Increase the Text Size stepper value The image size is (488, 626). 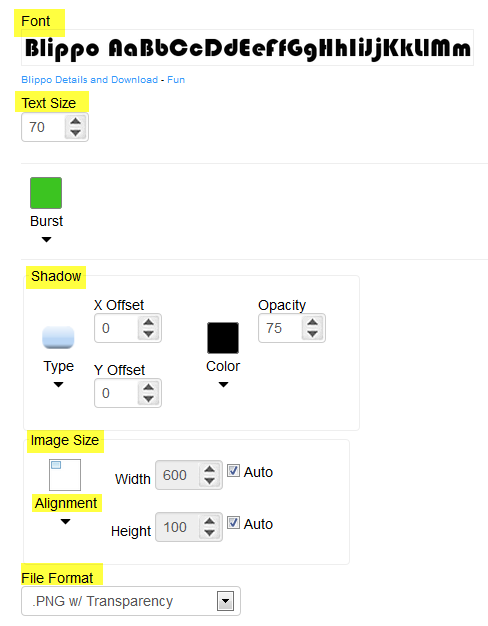75,121
